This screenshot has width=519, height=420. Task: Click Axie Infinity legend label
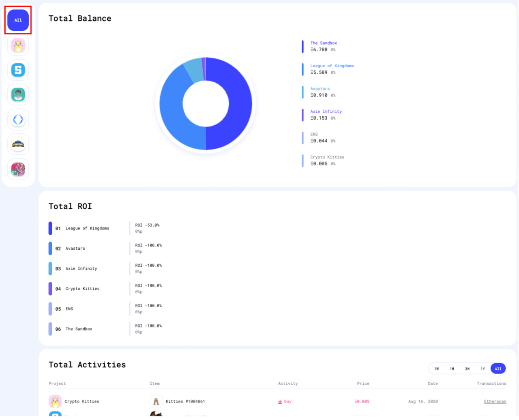pyautogui.click(x=326, y=111)
